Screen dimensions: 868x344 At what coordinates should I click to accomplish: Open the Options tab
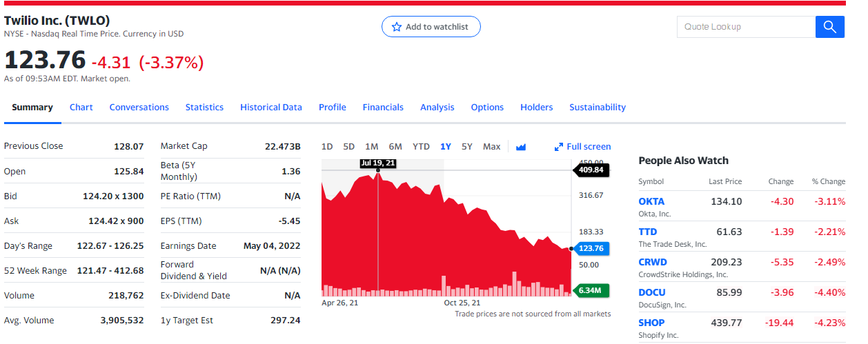click(x=487, y=107)
